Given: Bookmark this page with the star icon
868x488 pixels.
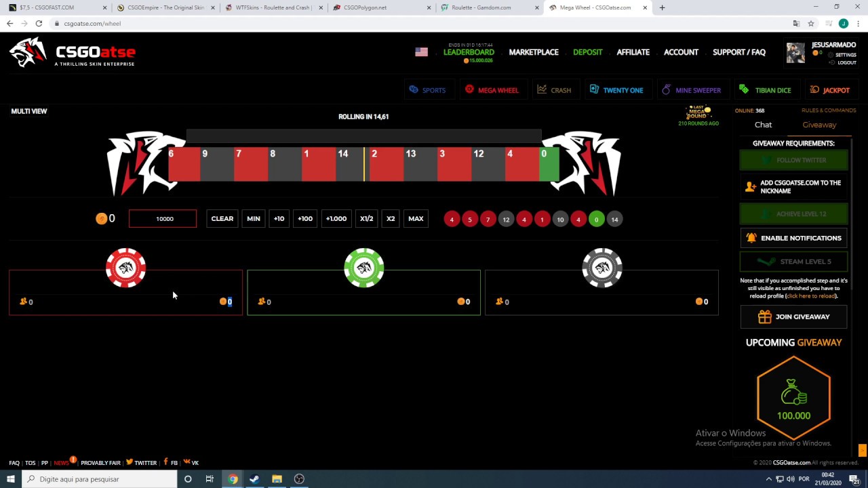Looking at the screenshot, I should coord(810,23).
